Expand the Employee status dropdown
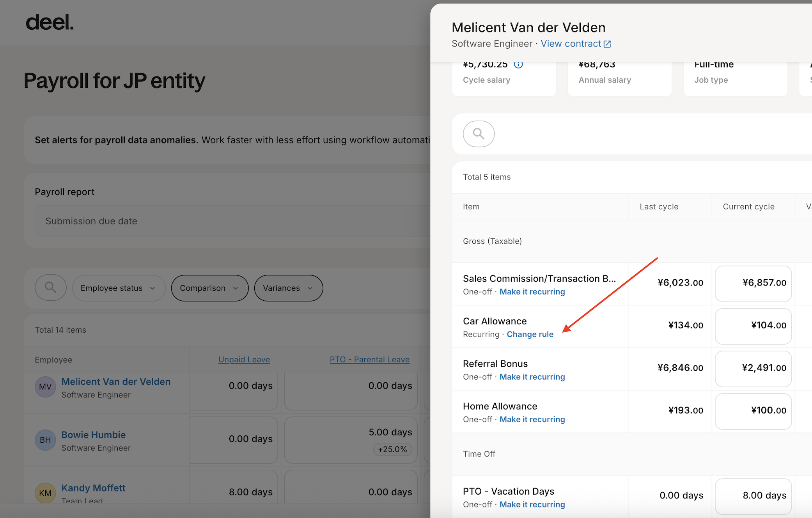Viewport: 812px width, 518px height. point(118,288)
